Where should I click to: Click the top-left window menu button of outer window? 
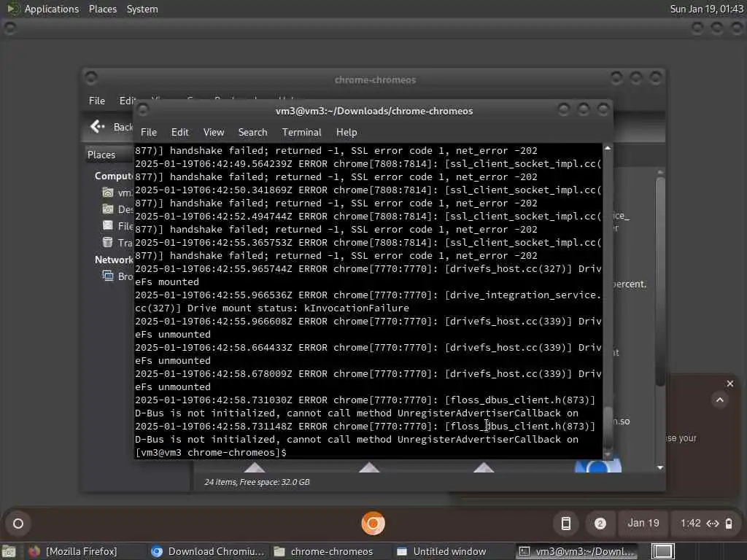pos(9,28)
